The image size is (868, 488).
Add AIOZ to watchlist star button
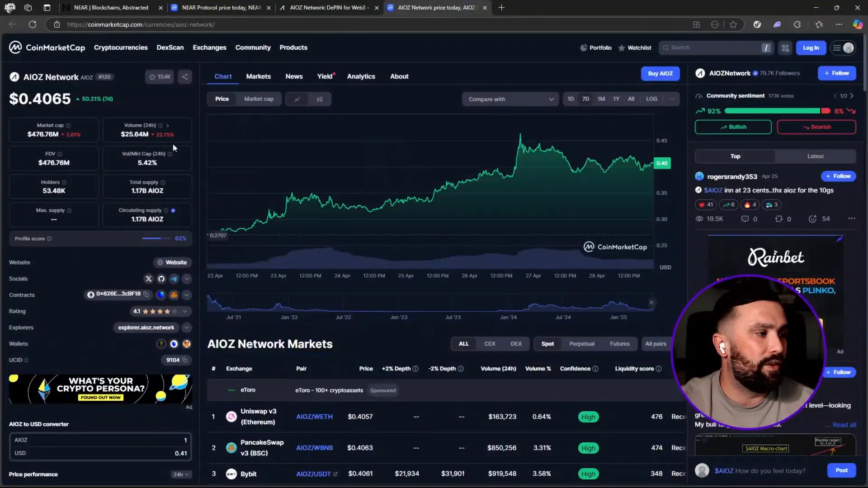click(x=160, y=77)
